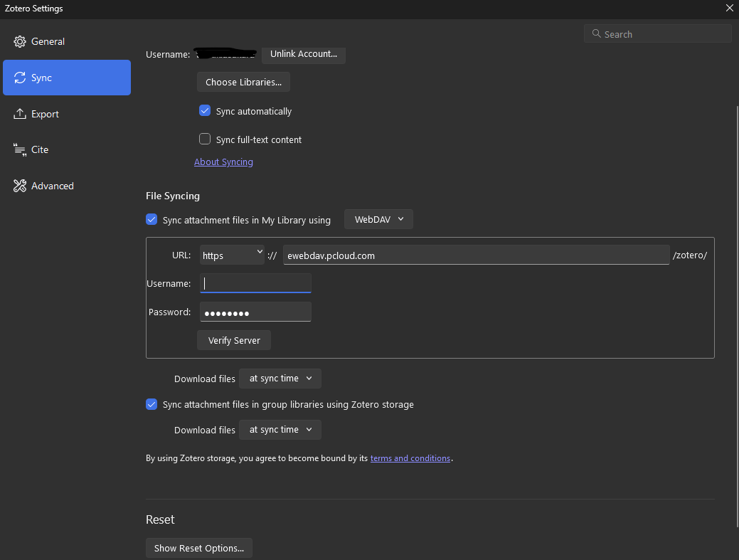739x560 pixels.
Task: Click the Export upload icon in sidebar
Action: point(20,115)
